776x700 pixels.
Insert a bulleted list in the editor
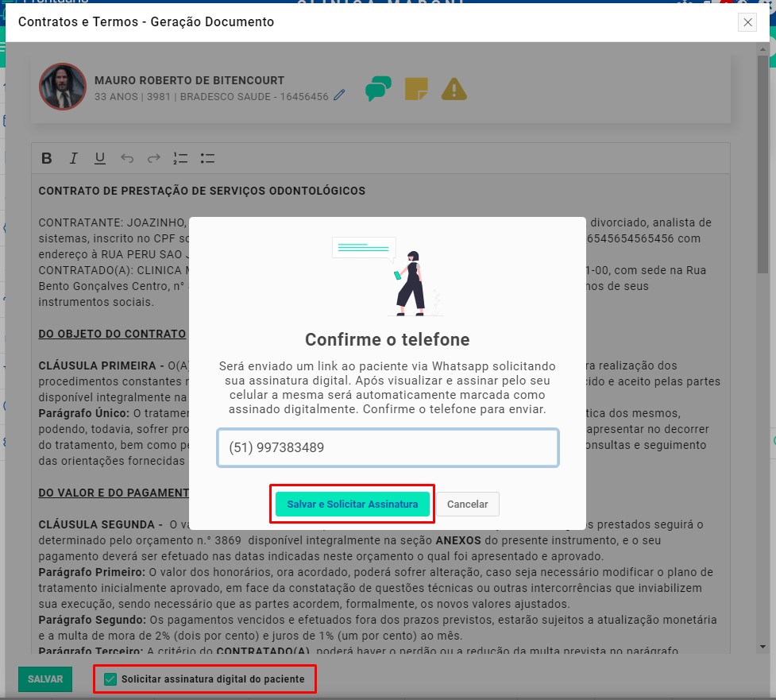(x=207, y=158)
